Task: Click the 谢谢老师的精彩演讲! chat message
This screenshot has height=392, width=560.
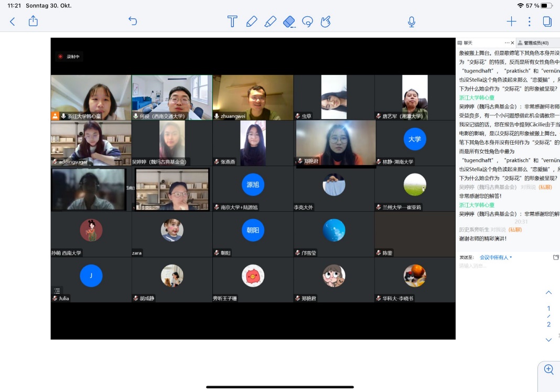Action: coord(482,238)
